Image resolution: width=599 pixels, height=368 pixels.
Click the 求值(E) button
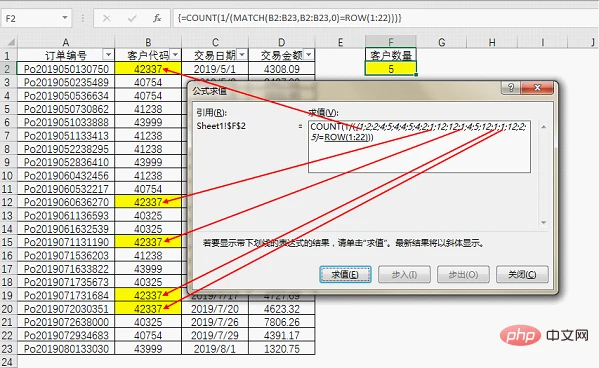[345, 274]
